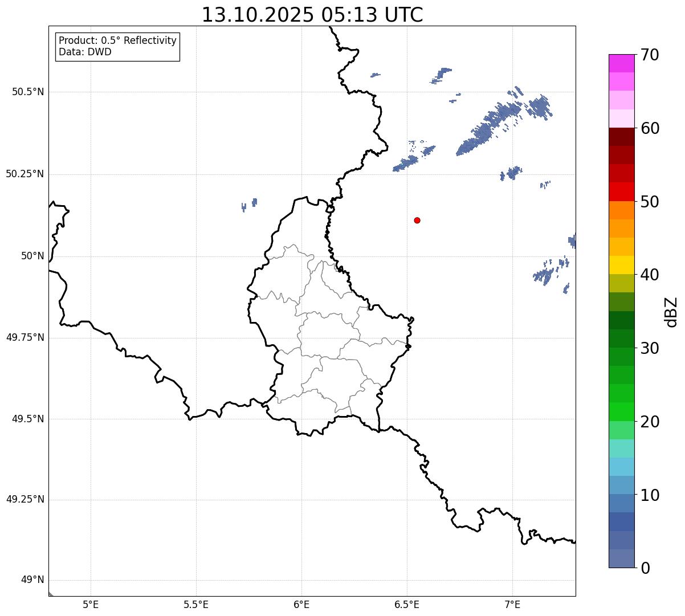Image resolution: width=685 pixels, height=616 pixels.
Task: Click the colorbar tick label 0
Action: (645, 568)
